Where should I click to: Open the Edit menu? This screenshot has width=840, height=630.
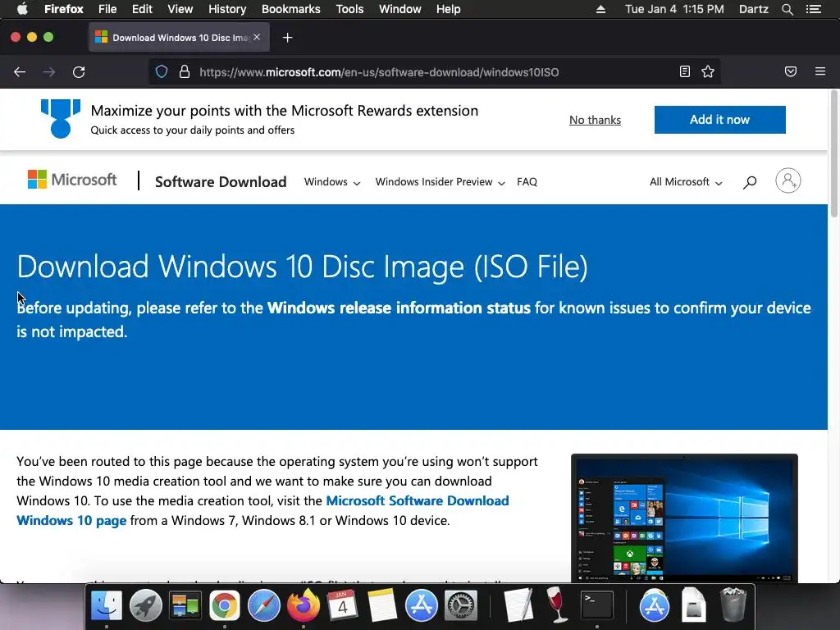[142, 9]
